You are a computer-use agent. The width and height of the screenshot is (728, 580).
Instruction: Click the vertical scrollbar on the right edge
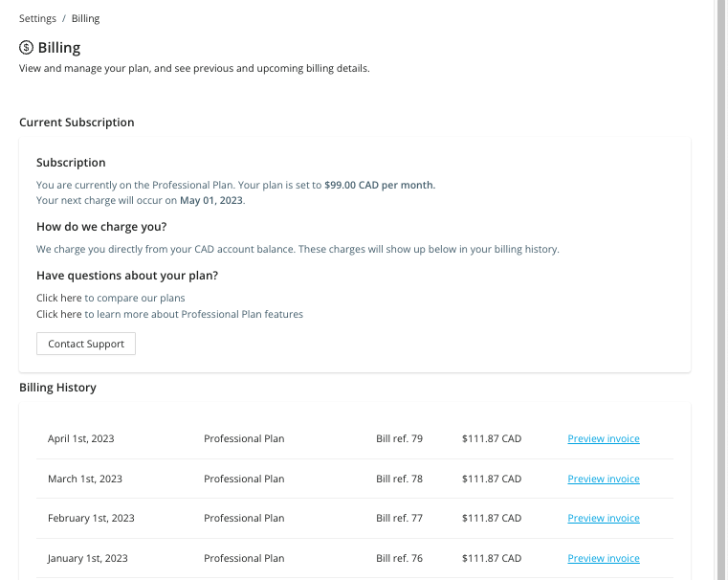(721, 287)
